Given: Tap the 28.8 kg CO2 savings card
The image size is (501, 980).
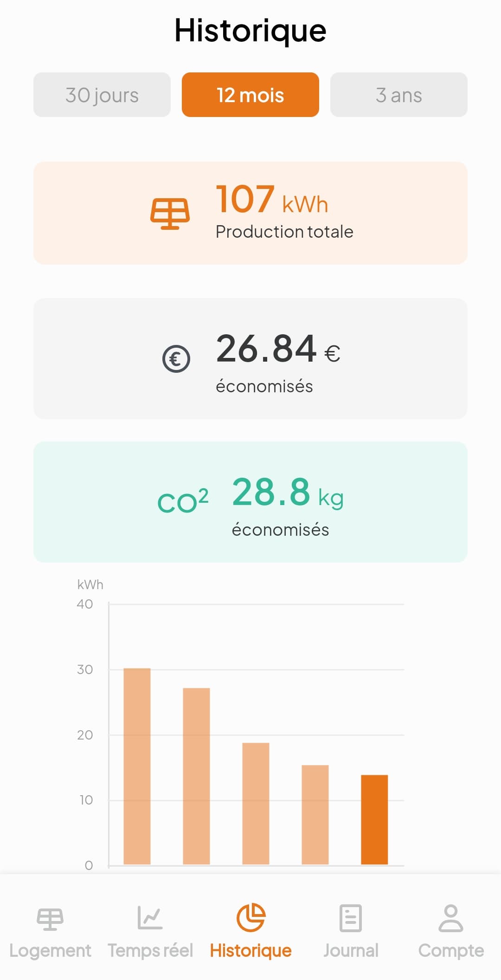Looking at the screenshot, I should (250, 502).
